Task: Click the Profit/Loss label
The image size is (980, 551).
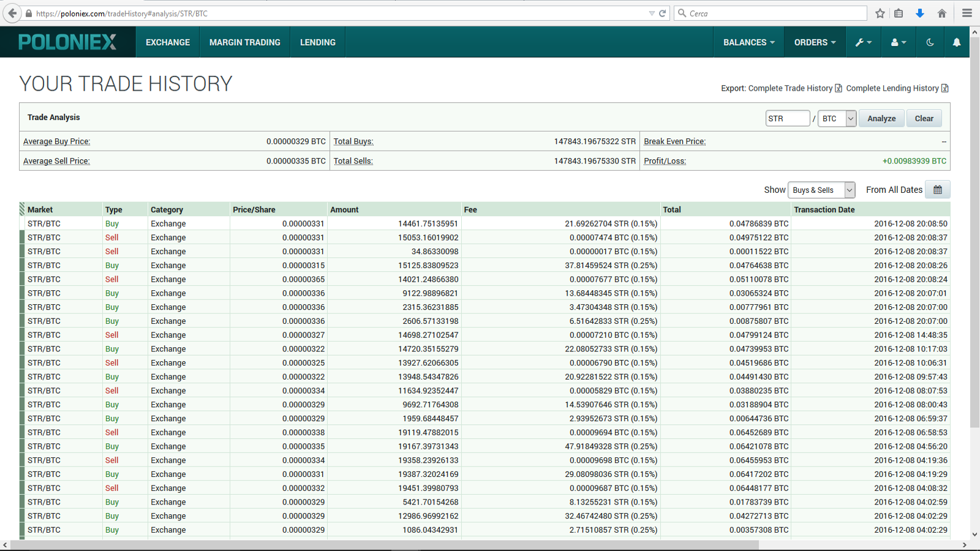Action: pos(665,161)
